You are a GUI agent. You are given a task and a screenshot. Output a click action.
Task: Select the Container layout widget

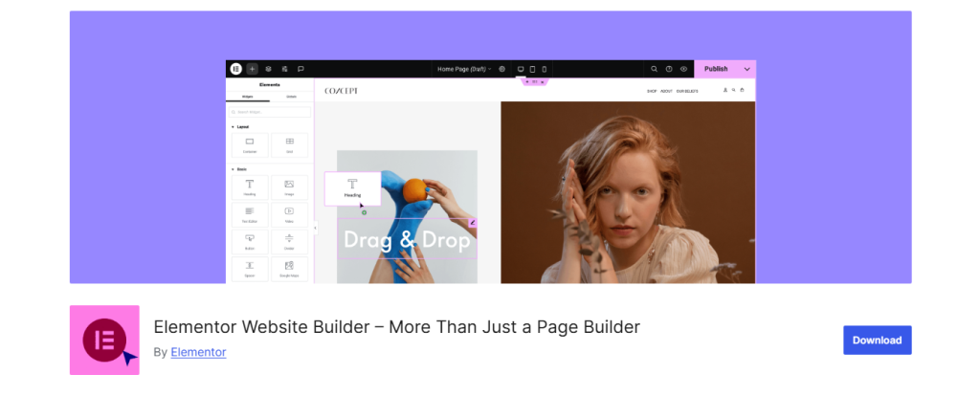(250, 144)
